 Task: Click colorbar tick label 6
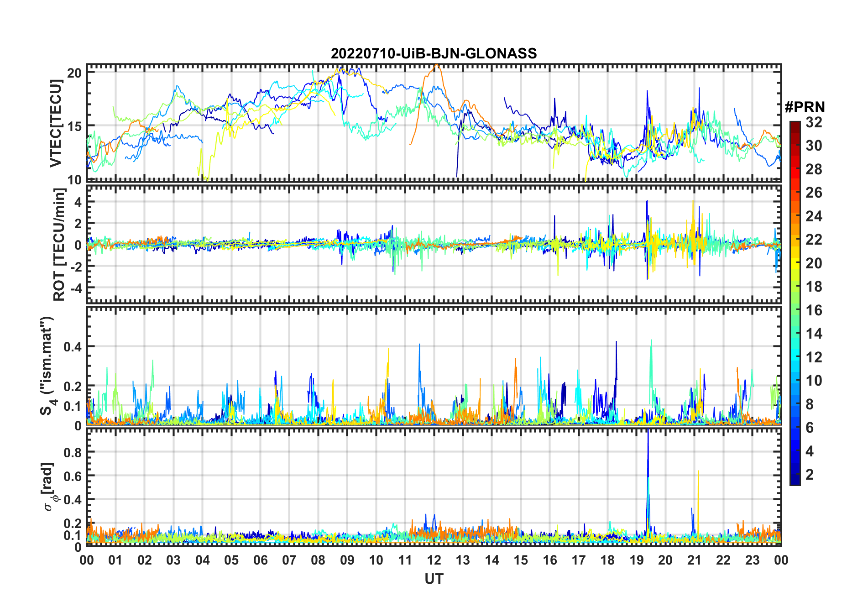(x=810, y=428)
